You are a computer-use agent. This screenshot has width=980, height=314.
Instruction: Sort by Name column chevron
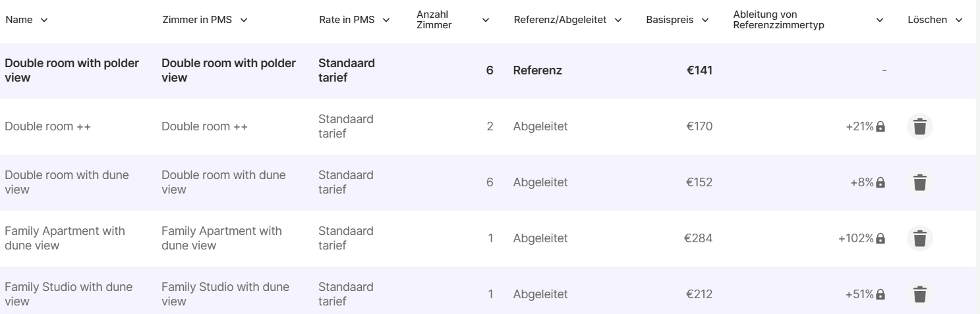44,20
